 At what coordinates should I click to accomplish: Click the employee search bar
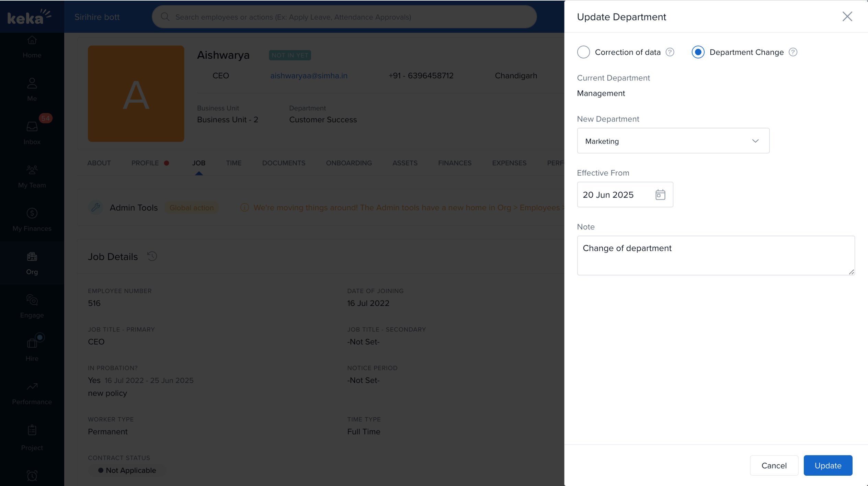pos(344,17)
